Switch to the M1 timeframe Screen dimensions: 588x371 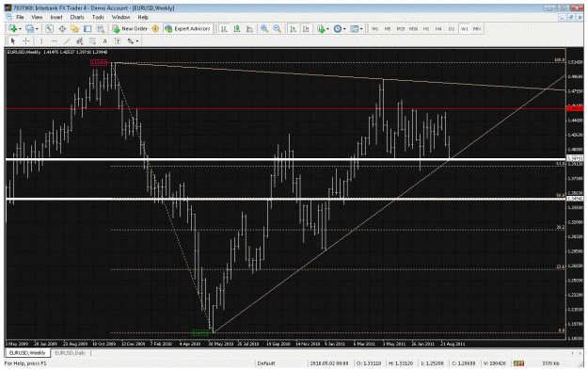point(374,29)
